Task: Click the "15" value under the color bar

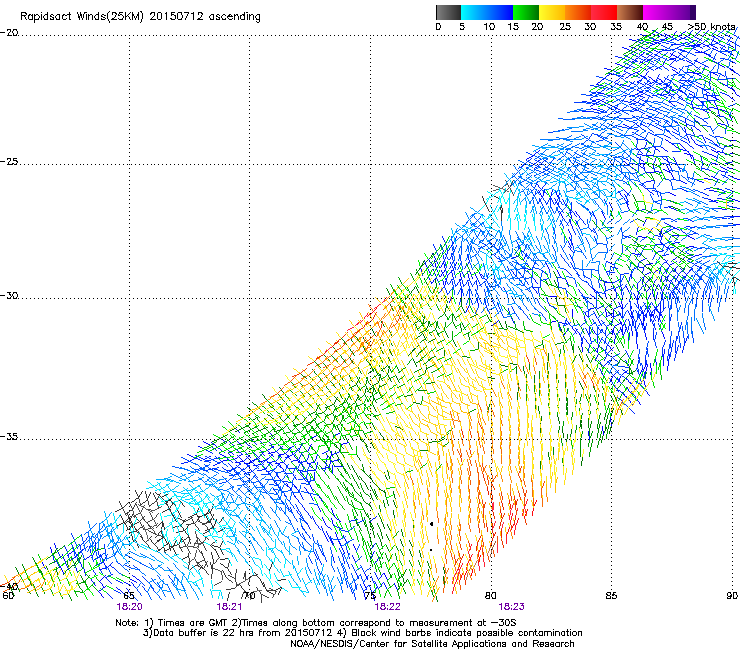Action: (513, 27)
